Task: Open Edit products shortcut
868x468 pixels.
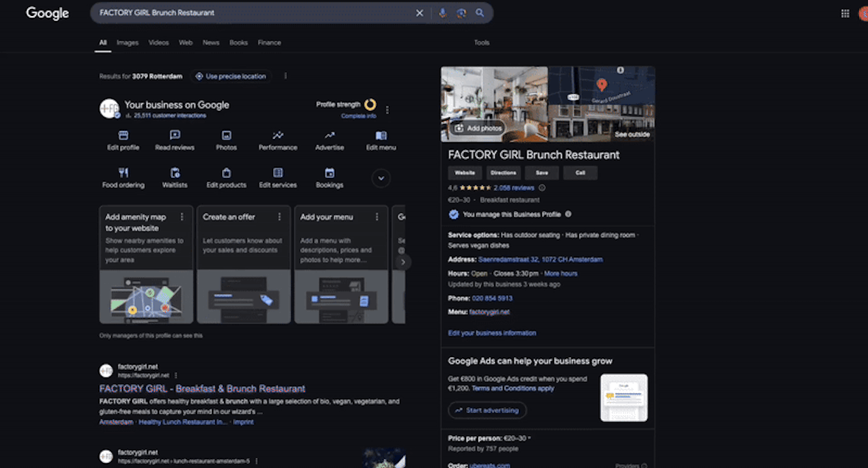Action: click(x=226, y=179)
